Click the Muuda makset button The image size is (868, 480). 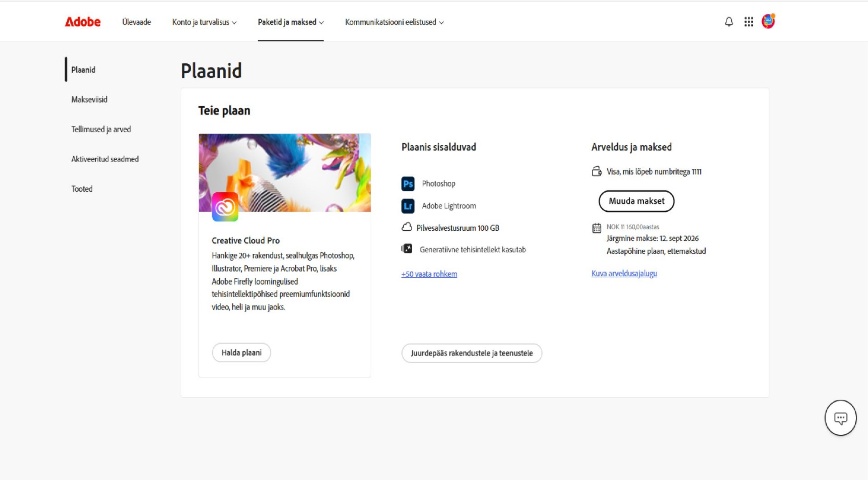(x=636, y=201)
